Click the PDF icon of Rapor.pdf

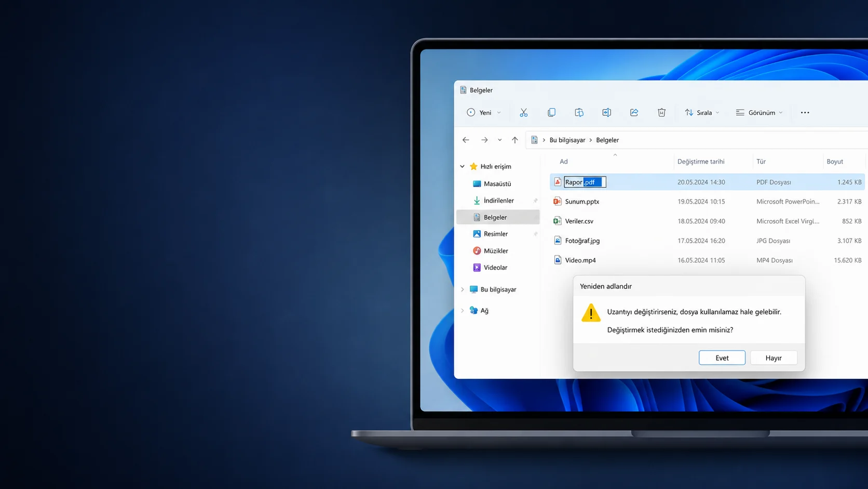coord(558,182)
